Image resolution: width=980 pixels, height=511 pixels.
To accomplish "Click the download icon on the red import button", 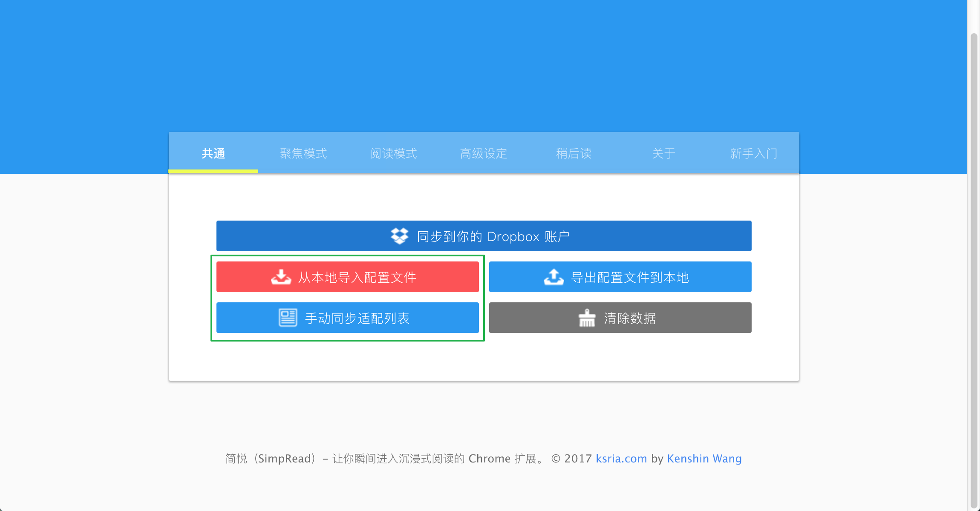I will click(281, 276).
